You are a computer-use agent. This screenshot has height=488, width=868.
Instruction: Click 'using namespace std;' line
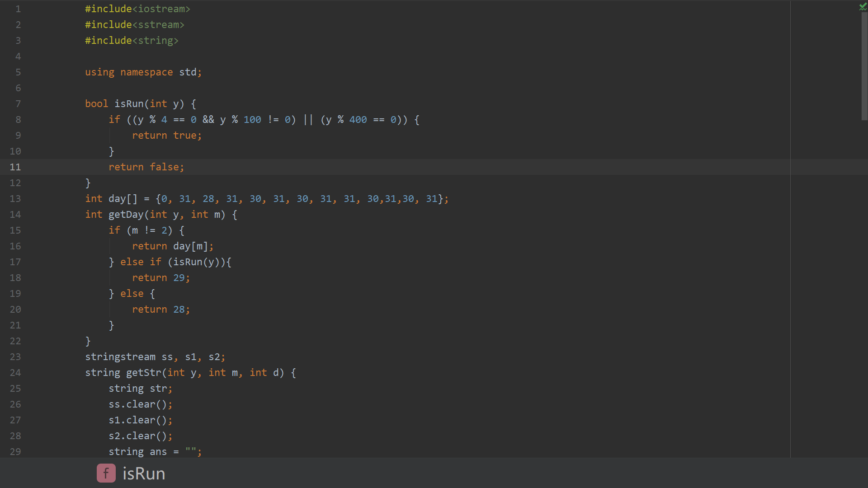point(143,72)
